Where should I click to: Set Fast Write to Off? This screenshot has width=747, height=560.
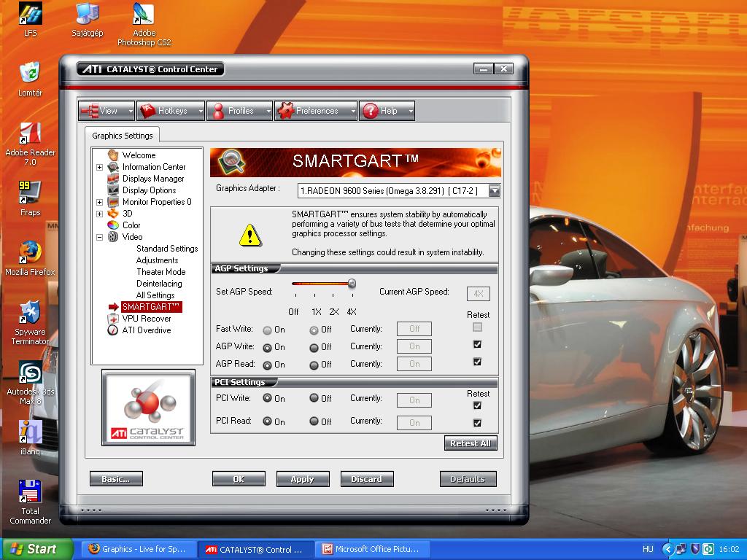coord(314,330)
